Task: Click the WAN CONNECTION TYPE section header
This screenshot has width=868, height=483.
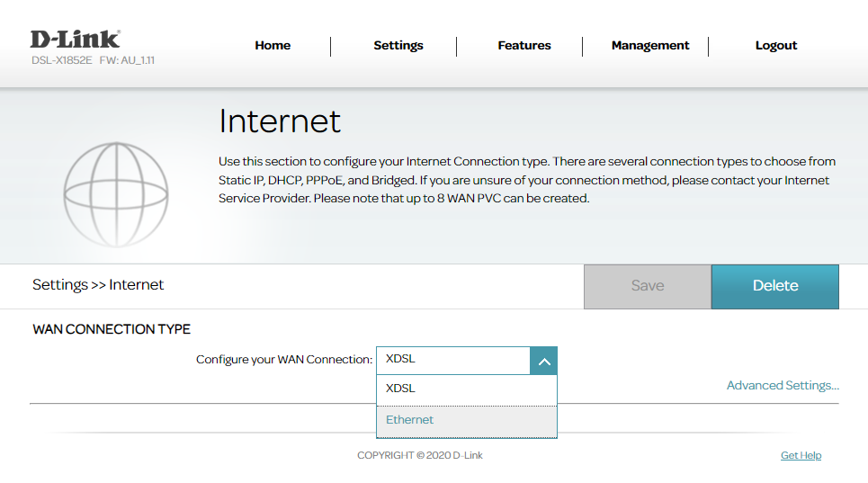Action: [x=112, y=330]
